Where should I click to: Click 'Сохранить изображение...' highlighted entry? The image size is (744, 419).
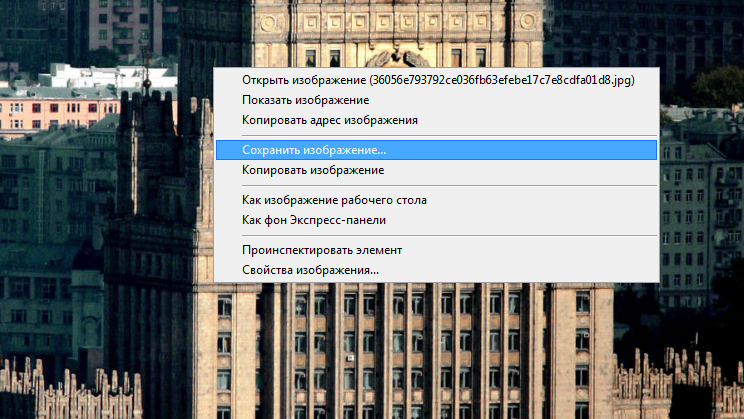click(x=437, y=150)
